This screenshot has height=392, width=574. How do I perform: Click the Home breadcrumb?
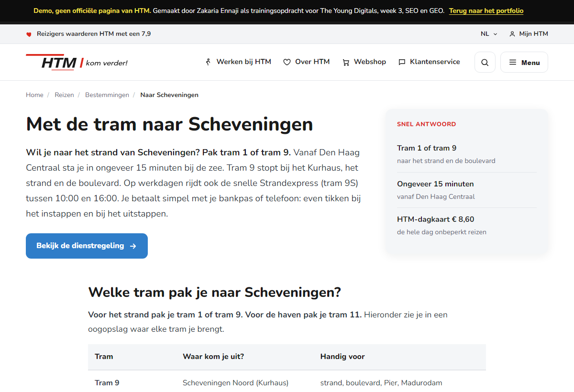(34, 95)
